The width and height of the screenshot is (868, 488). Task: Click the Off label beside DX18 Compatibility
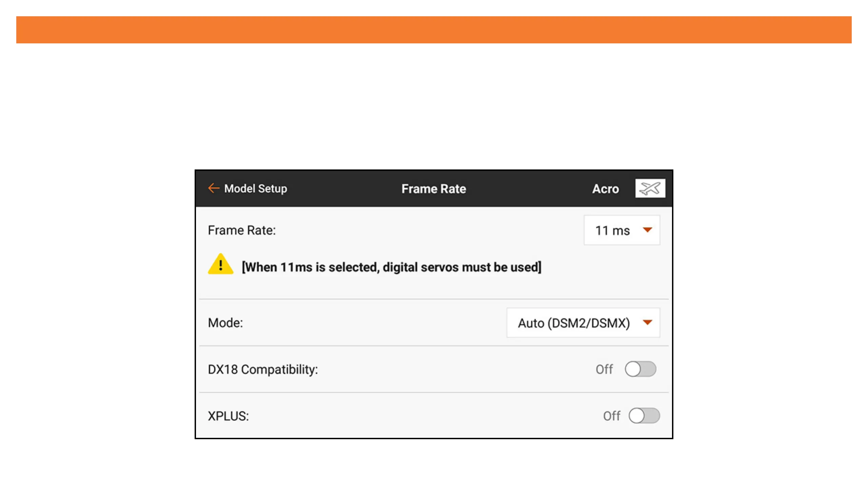click(x=604, y=369)
